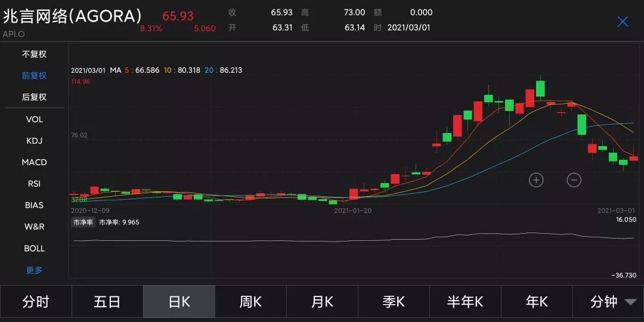Switch to the 月K tab

[x=322, y=302]
